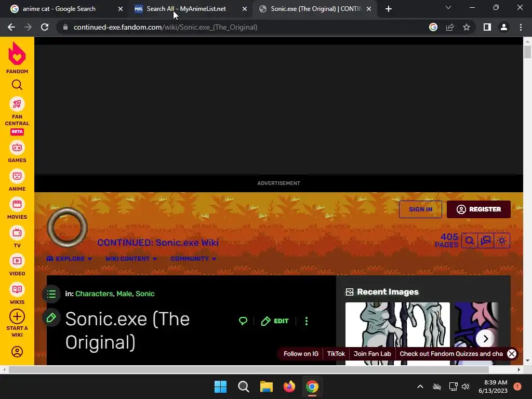Click Follow on IG in the bottom bar

click(x=301, y=354)
